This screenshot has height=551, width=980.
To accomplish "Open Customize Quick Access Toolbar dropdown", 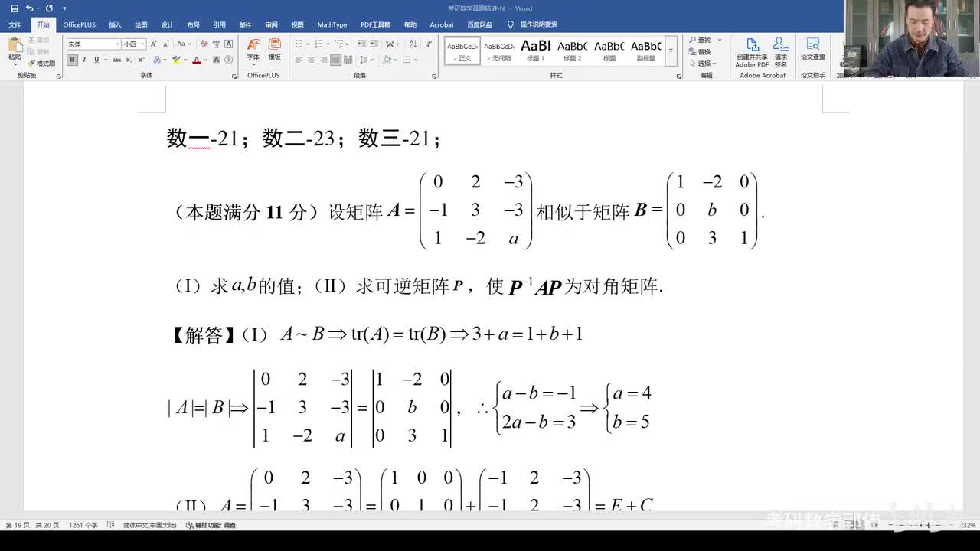I will 65,8.
